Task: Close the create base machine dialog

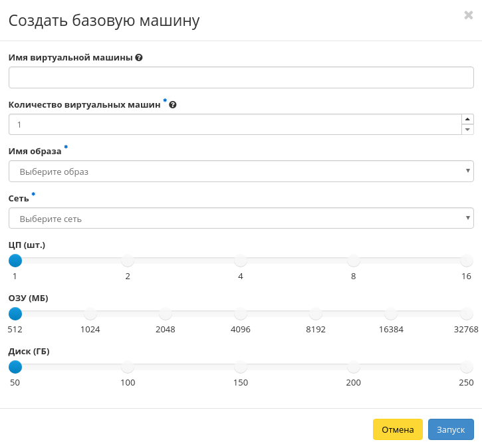Action: tap(468, 15)
